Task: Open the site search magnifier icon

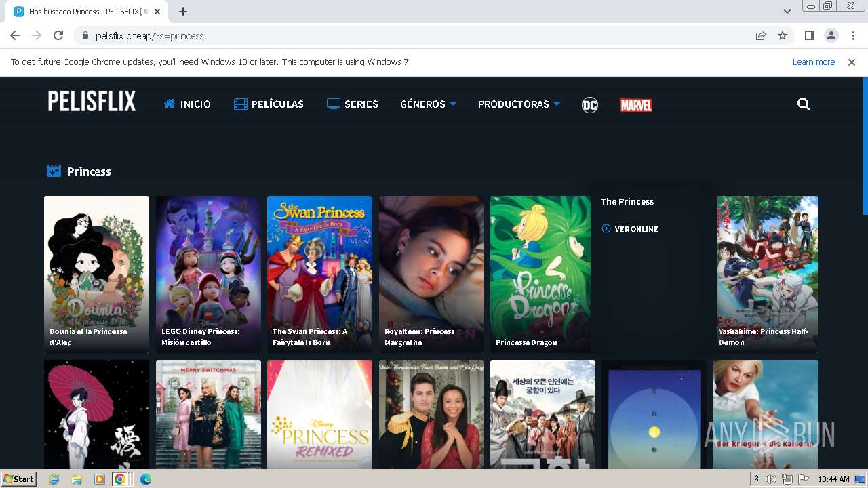Action: click(x=804, y=104)
